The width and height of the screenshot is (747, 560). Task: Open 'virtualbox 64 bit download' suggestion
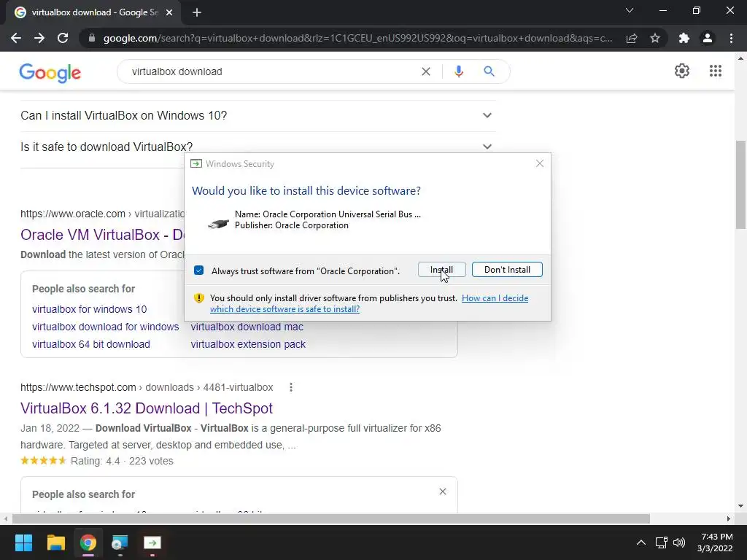point(91,344)
